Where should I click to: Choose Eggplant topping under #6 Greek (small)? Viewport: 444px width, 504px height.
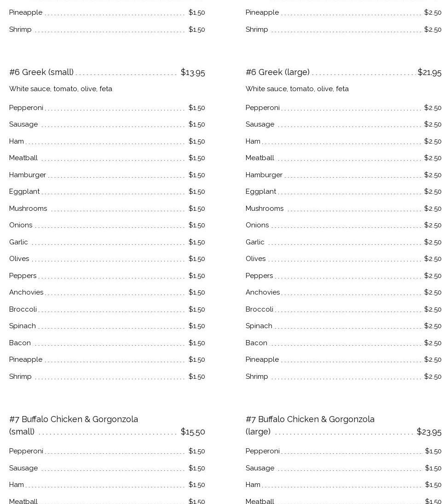click(24, 191)
